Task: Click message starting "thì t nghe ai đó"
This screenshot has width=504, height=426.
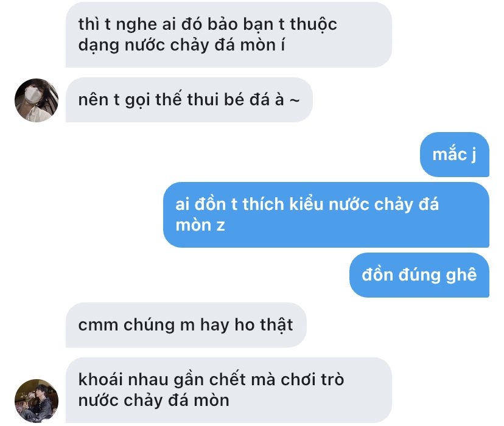Action: click(228, 35)
